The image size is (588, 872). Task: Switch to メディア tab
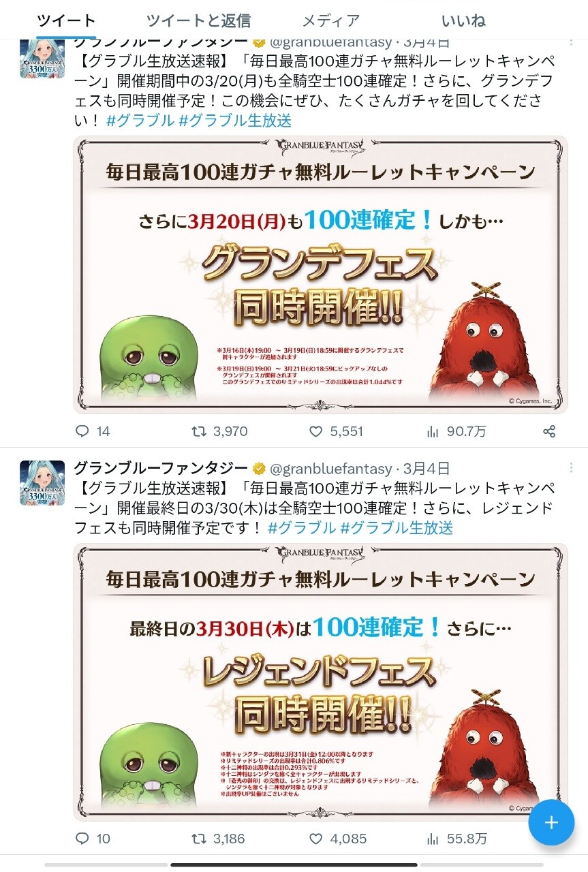coord(330,20)
